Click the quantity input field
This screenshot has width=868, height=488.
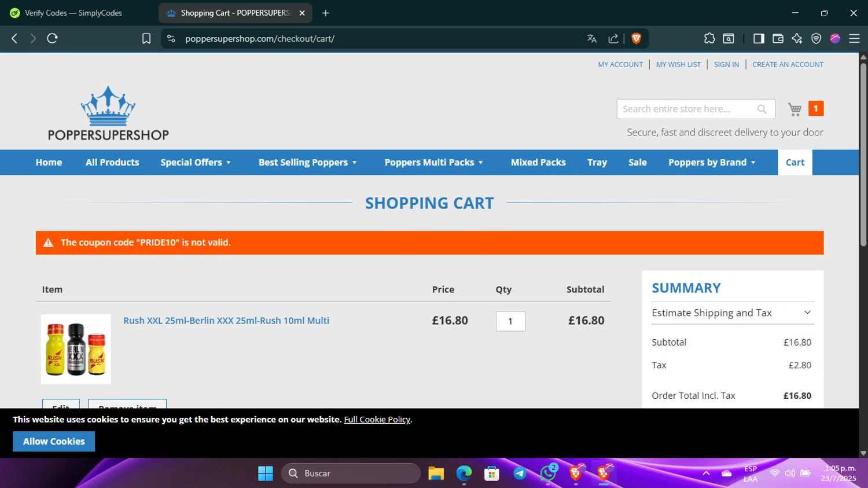pos(510,321)
